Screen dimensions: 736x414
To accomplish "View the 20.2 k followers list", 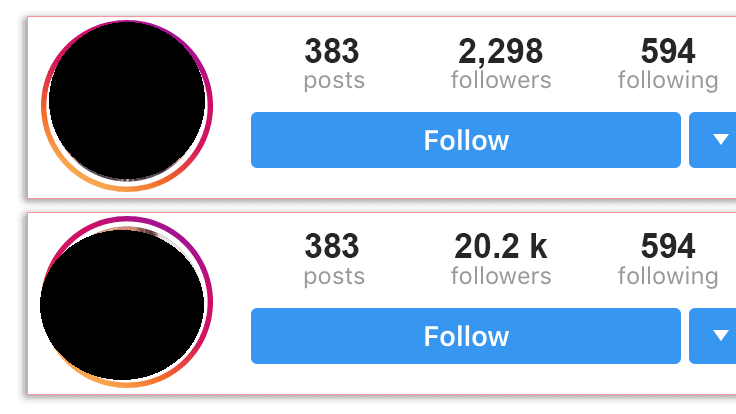I will 501,260.
